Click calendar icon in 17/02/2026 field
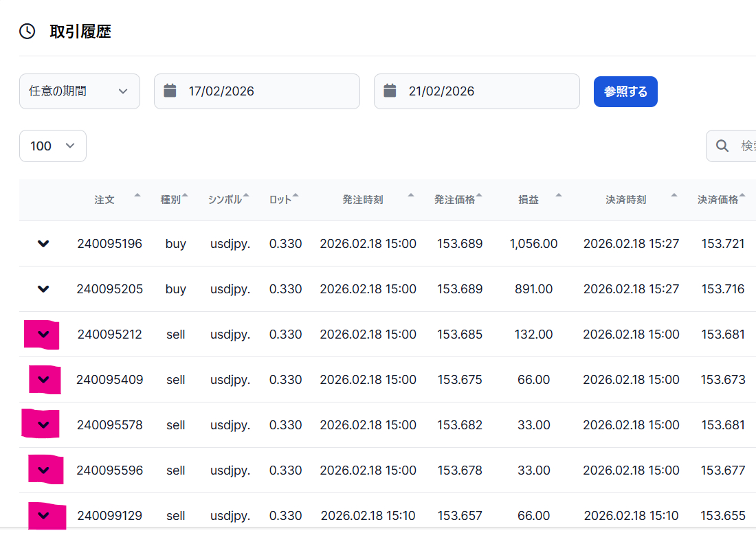The height and width of the screenshot is (533, 756). coord(170,91)
